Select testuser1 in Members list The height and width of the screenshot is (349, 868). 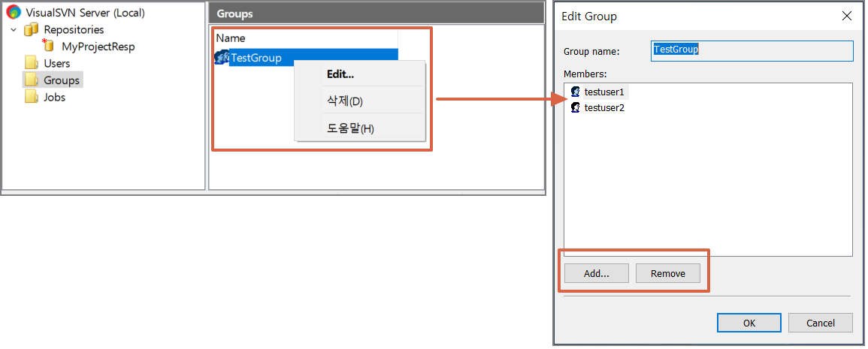pos(604,92)
